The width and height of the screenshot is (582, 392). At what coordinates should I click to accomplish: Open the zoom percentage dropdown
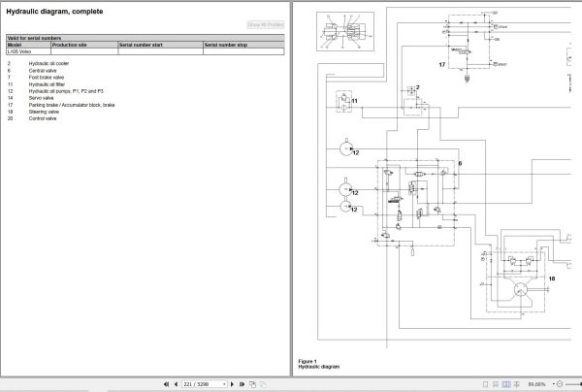554,384
